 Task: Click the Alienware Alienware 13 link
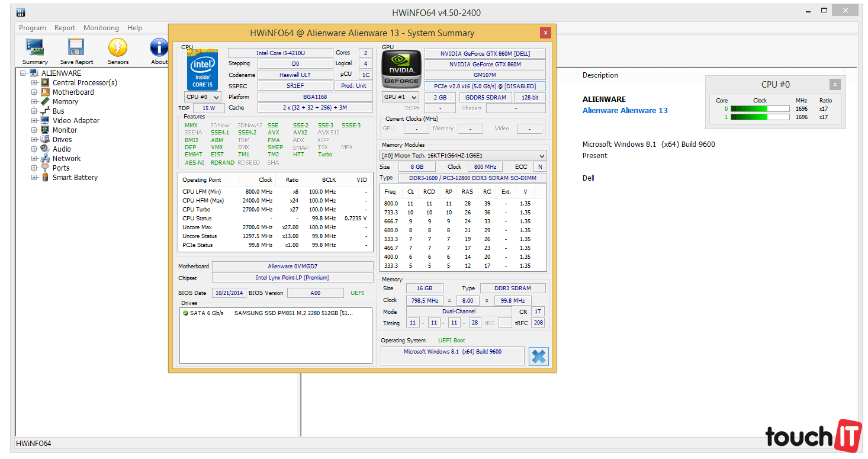625,111
